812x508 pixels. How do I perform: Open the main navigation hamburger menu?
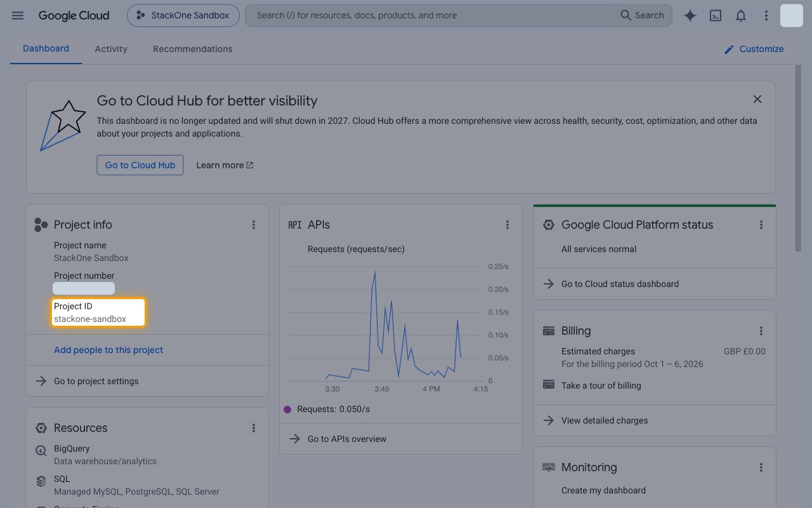tap(18, 15)
